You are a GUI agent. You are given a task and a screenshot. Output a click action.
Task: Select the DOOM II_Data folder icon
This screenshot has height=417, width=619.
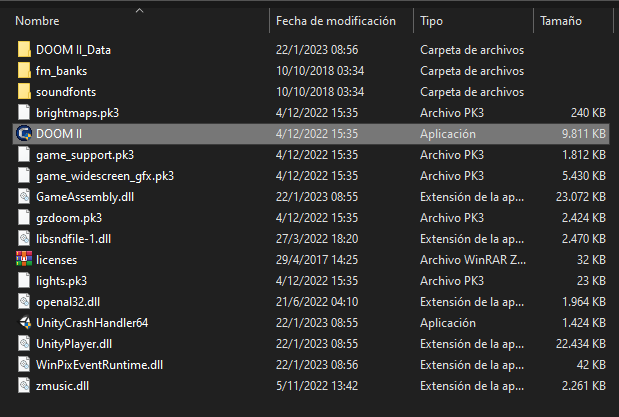tap(24, 50)
